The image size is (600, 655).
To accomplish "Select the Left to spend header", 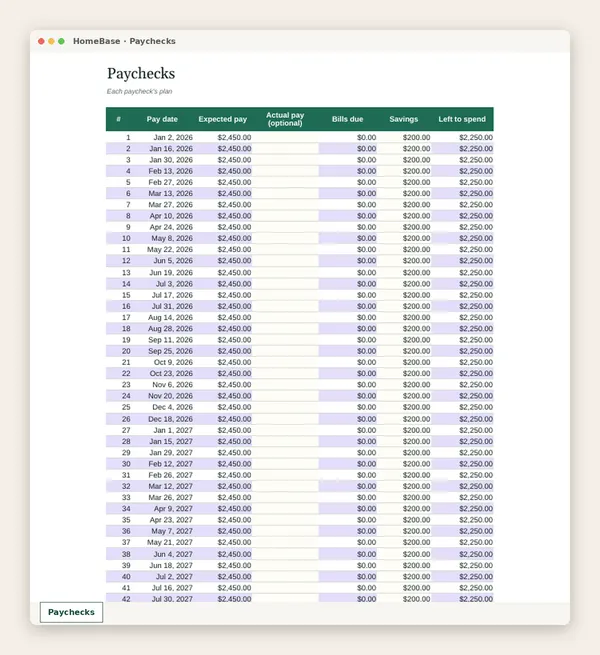I will [462, 119].
